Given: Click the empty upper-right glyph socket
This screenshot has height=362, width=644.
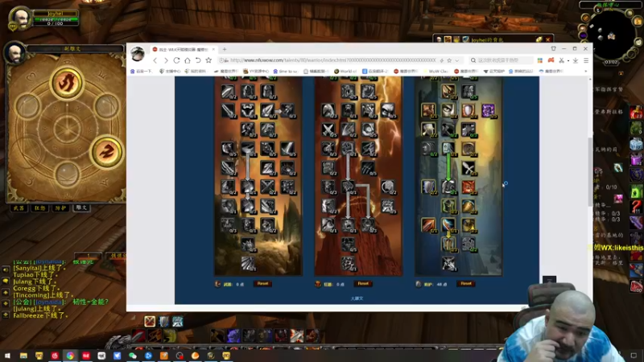Looking at the screenshot, I should pos(107,106).
